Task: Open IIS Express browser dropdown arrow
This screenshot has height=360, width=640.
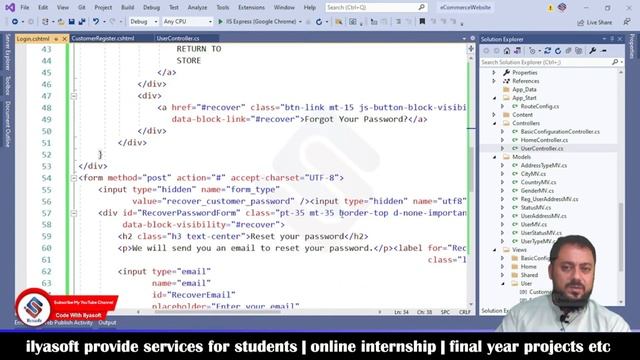Action: [300, 22]
